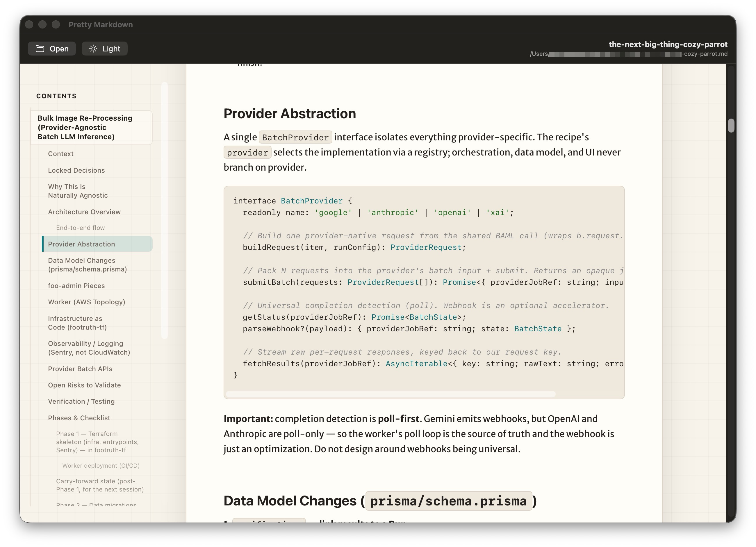
Task: Select highlighted Provider Abstraction contents entry
Action: (97, 244)
